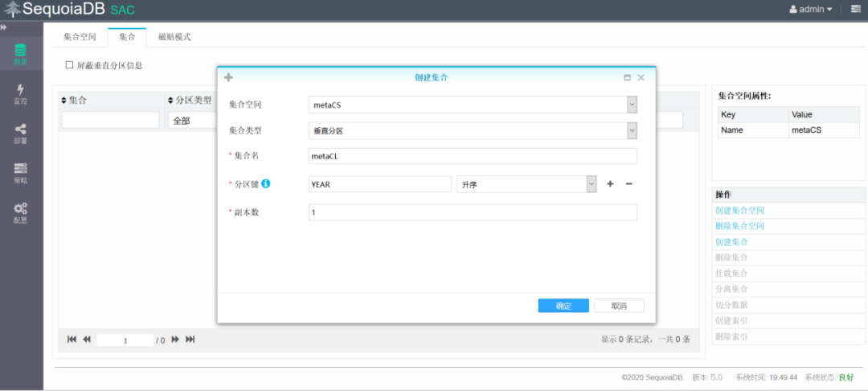Screen dimensions: 868x391
Task: Click the Name key cell
Action: point(753,130)
